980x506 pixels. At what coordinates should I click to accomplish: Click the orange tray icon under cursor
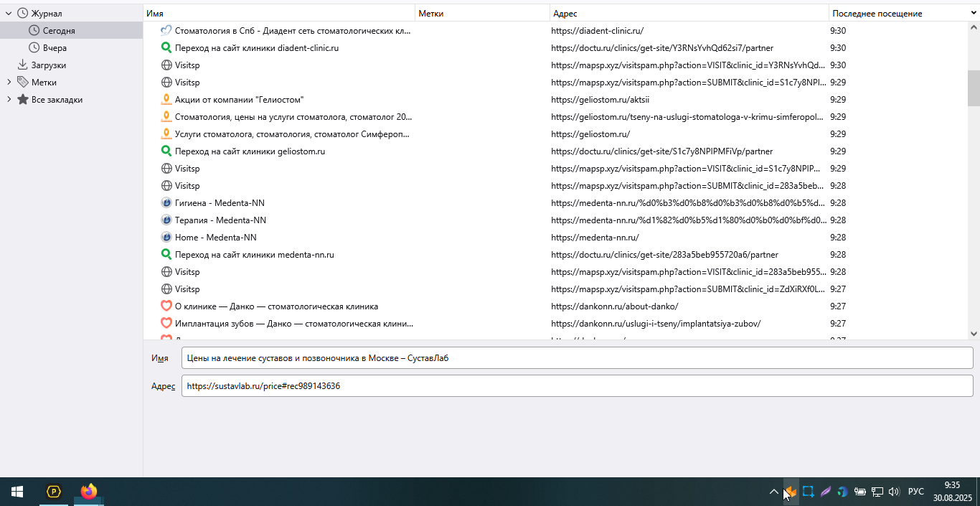(x=791, y=492)
